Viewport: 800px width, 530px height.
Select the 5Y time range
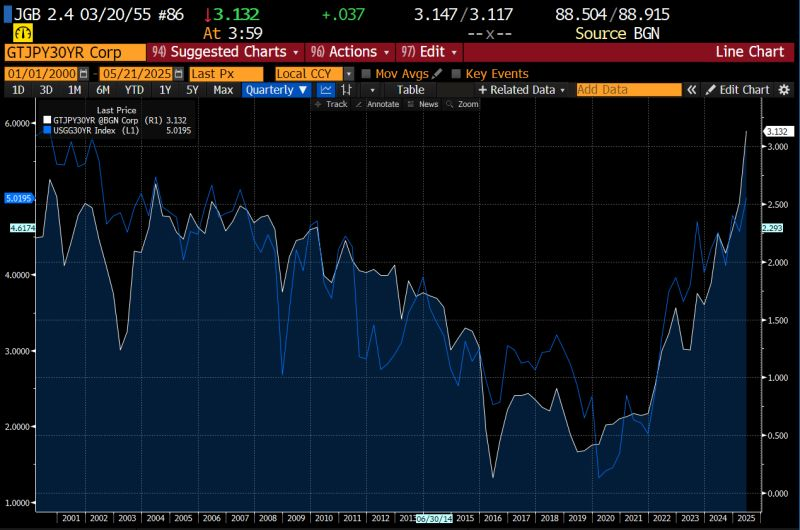pyautogui.click(x=192, y=90)
